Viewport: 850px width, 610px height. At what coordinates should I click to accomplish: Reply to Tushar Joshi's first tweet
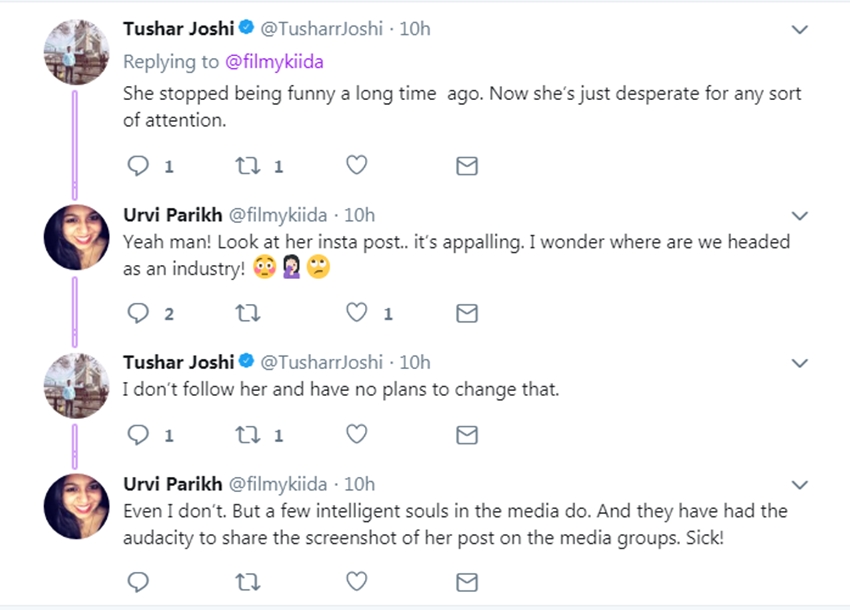(140, 166)
